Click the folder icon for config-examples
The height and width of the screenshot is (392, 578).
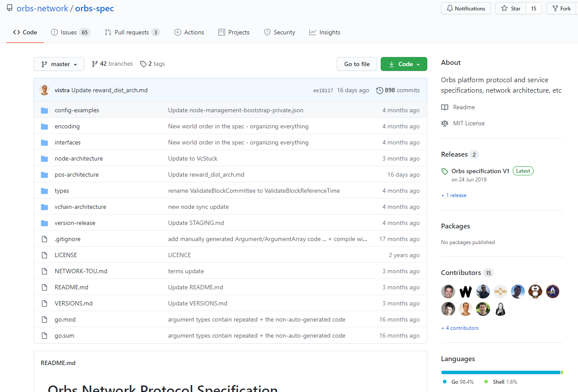44,111
